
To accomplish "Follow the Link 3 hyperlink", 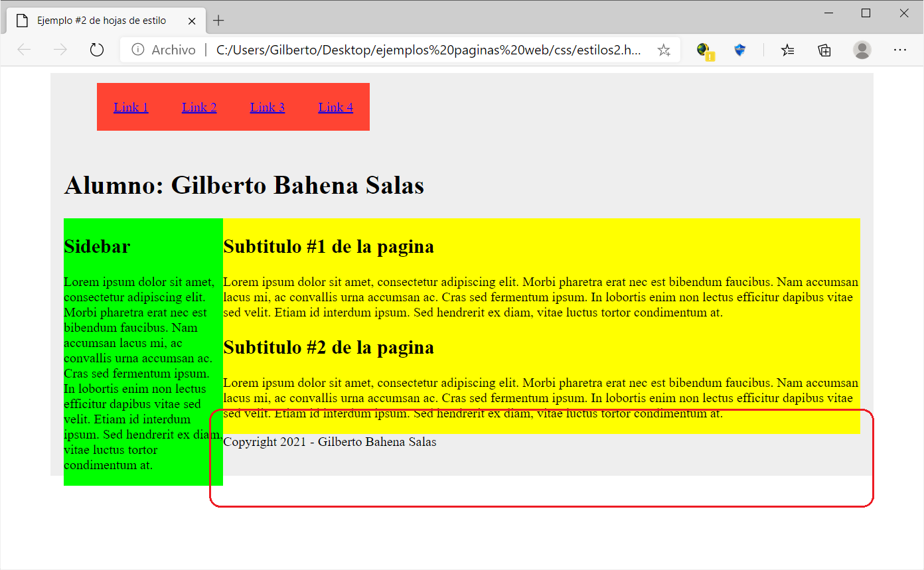I will coord(268,107).
